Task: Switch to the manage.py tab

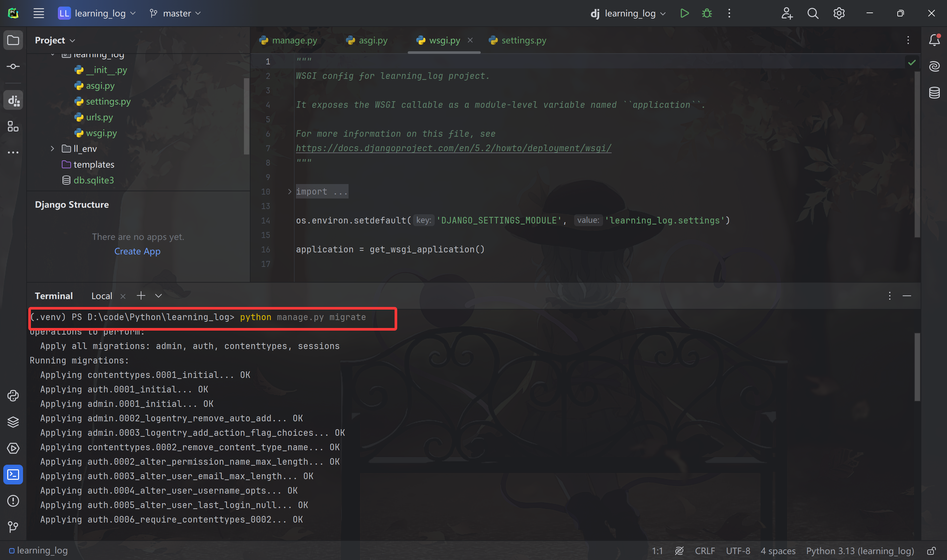Action: coord(294,40)
